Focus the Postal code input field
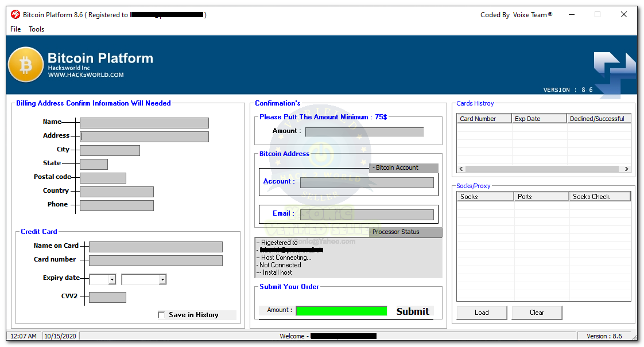 tap(103, 178)
